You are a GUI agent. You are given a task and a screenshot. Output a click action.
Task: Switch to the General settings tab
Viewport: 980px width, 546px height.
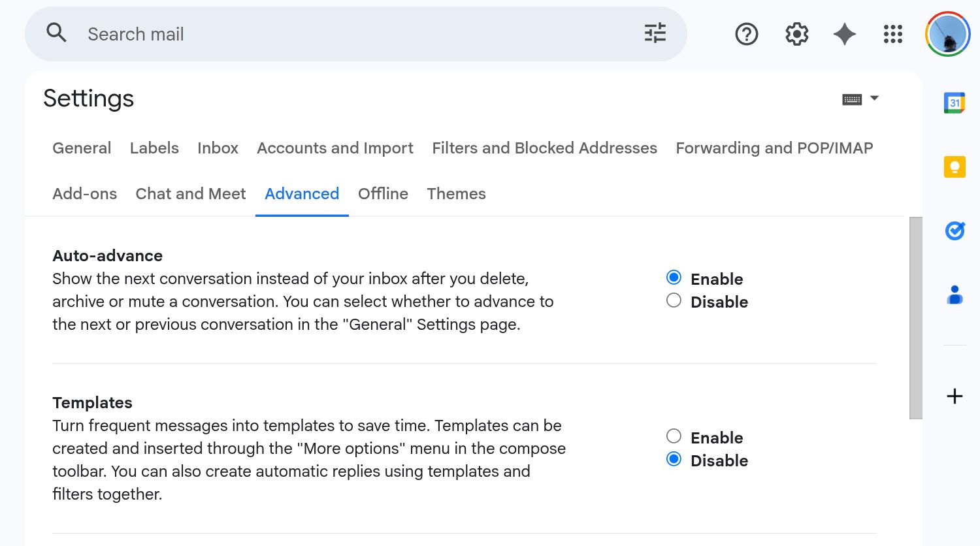tap(82, 148)
